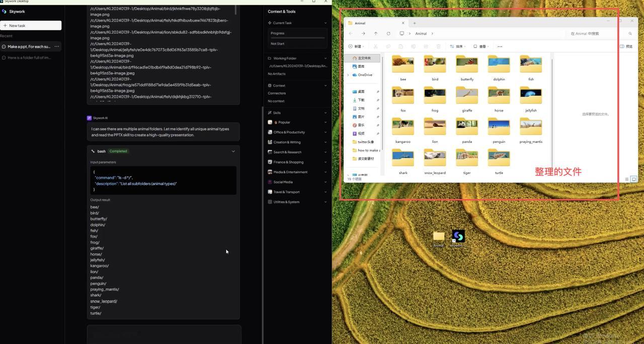Open 桌面 (Desktop) in Explorer sidebar
644x344 pixels.
(x=362, y=92)
